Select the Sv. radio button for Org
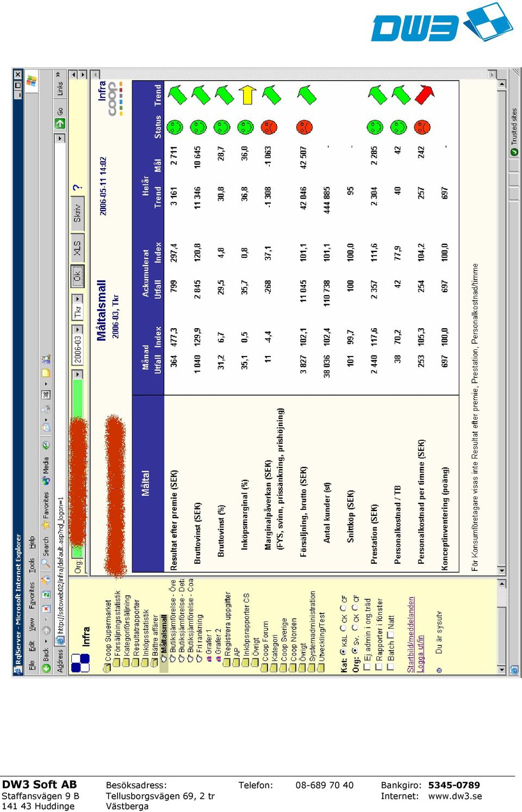This screenshot has height=812, width=522. click(x=356, y=650)
